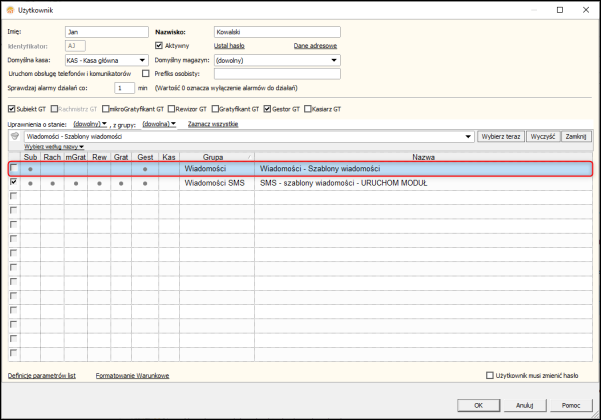Click the Wybierz teraz button
Viewport: 601px width, 420px height.
[501, 136]
